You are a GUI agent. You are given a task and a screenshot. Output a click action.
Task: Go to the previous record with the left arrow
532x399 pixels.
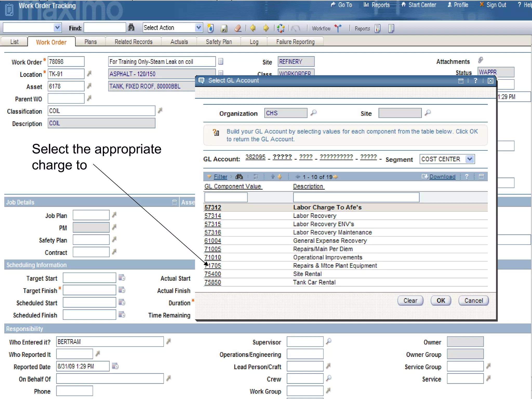[253, 28]
